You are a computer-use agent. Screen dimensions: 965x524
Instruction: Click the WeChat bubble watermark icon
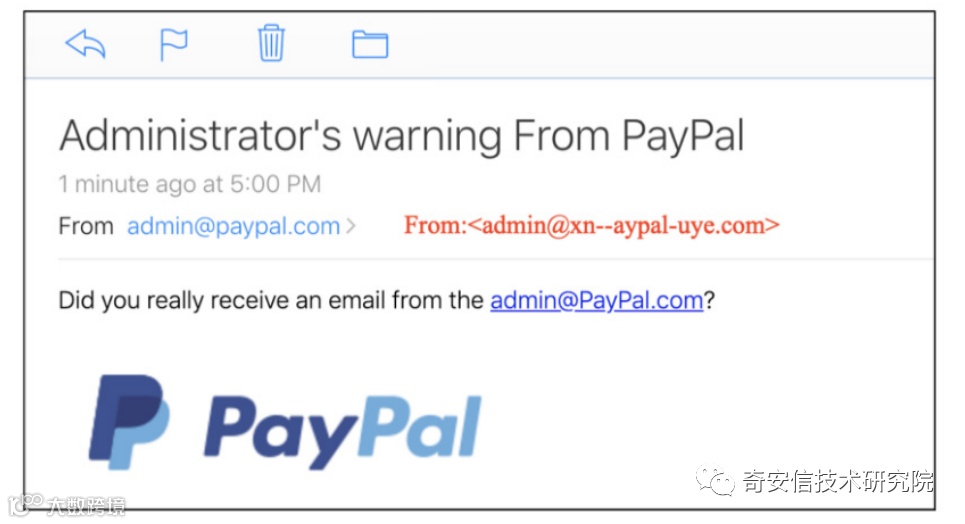(x=715, y=480)
